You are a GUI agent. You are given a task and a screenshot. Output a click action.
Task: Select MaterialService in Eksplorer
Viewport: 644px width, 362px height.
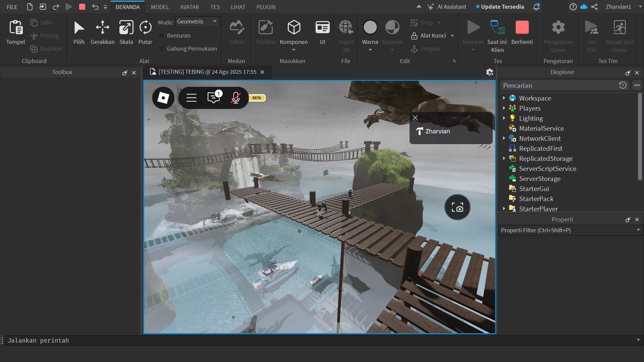point(541,128)
